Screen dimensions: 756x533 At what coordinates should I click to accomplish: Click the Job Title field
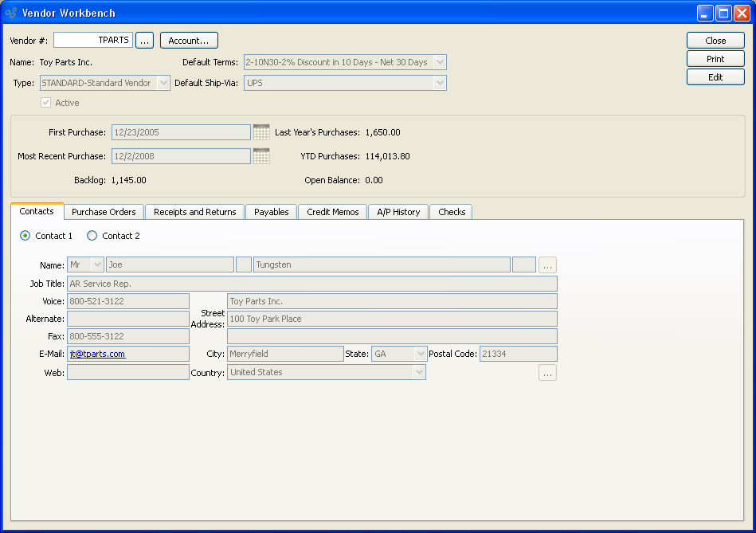pyautogui.click(x=312, y=284)
